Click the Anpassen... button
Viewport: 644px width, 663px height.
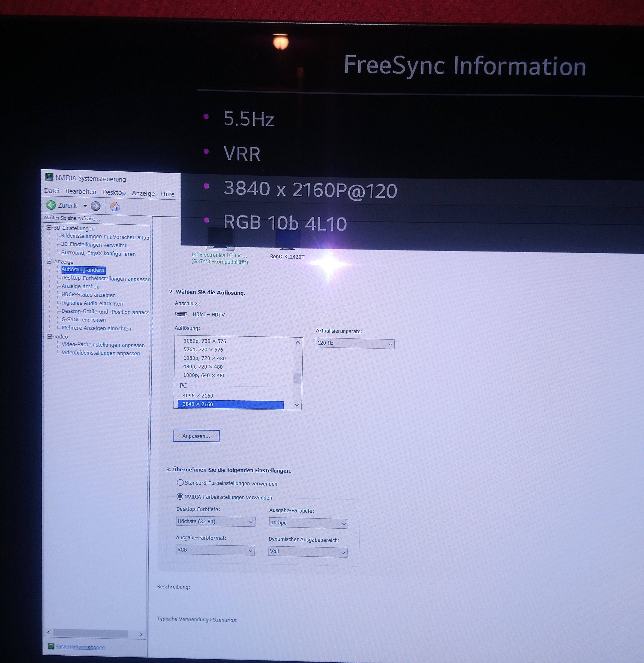point(196,436)
